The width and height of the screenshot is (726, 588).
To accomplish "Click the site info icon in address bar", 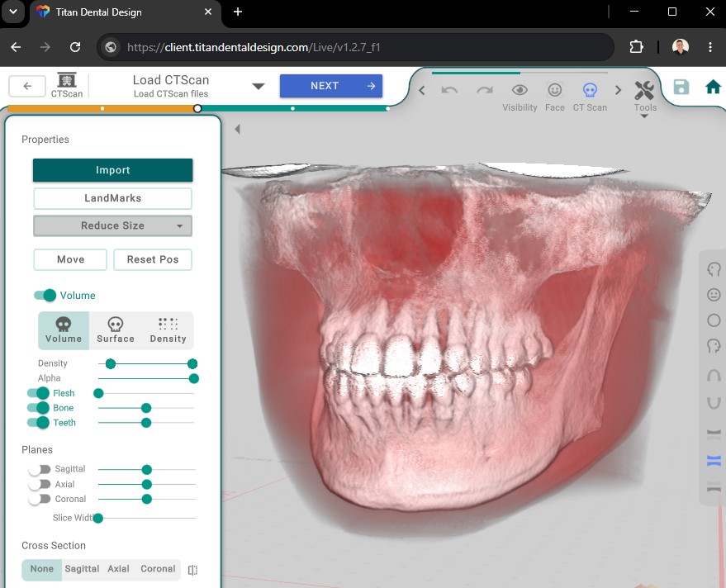I will [x=111, y=47].
